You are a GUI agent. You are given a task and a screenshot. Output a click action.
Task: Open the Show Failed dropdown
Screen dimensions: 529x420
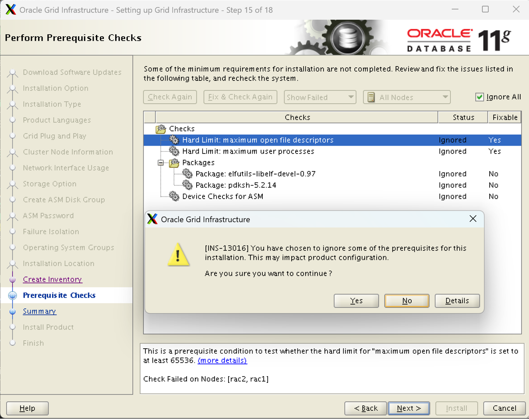tap(320, 97)
